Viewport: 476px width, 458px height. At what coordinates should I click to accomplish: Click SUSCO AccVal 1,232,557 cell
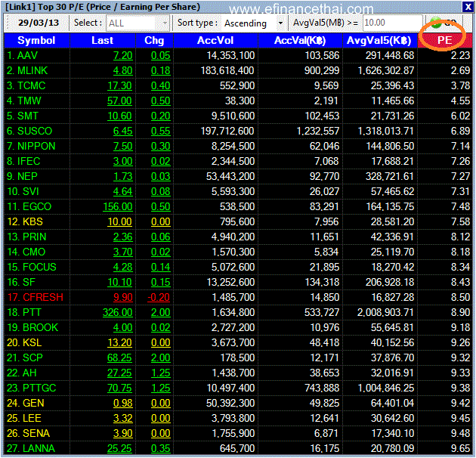coord(318,132)
